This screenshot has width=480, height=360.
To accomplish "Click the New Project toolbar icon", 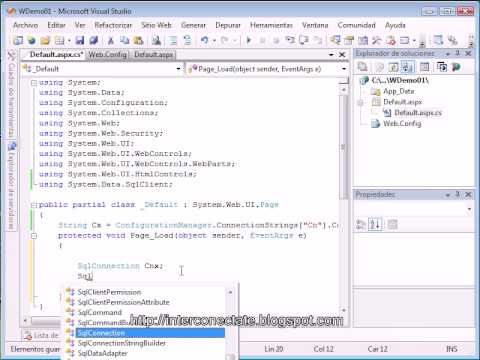I will coord(18,40).
